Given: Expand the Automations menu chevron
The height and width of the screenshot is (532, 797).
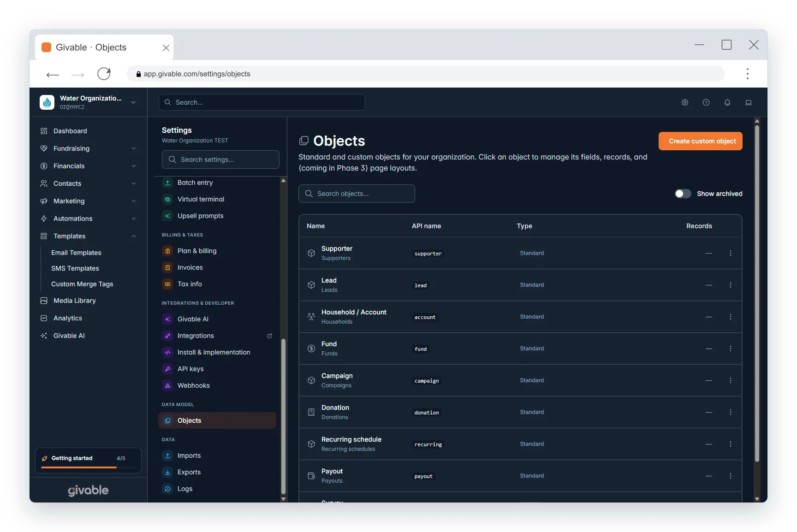Looking at the screenshot, I should [134, 219].
